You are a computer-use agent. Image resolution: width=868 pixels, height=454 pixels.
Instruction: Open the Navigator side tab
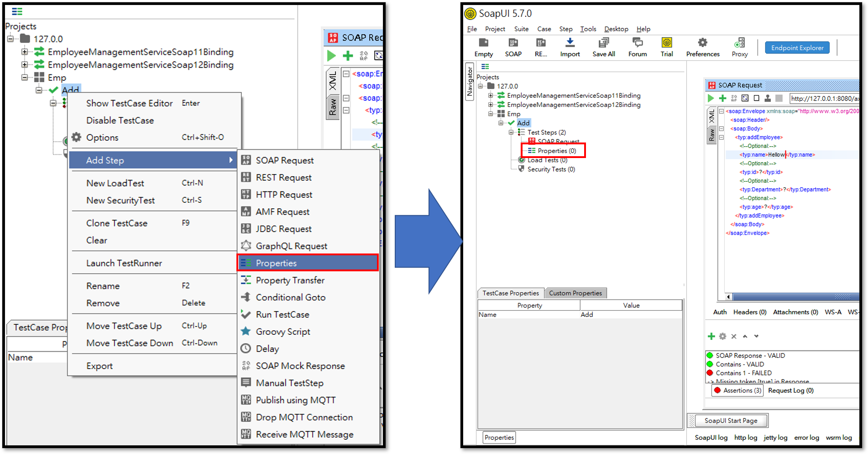pos(470,82)
